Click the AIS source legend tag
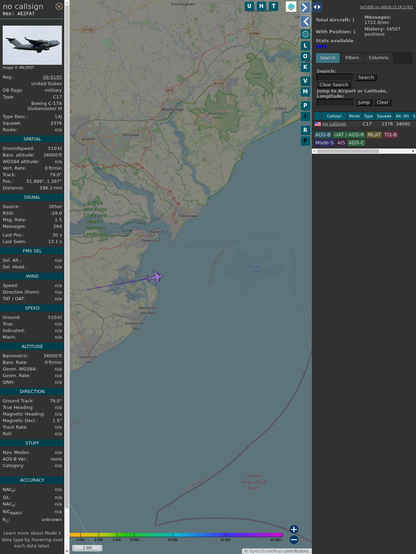This screenshot has width=416, height=554. click(341, 143)
